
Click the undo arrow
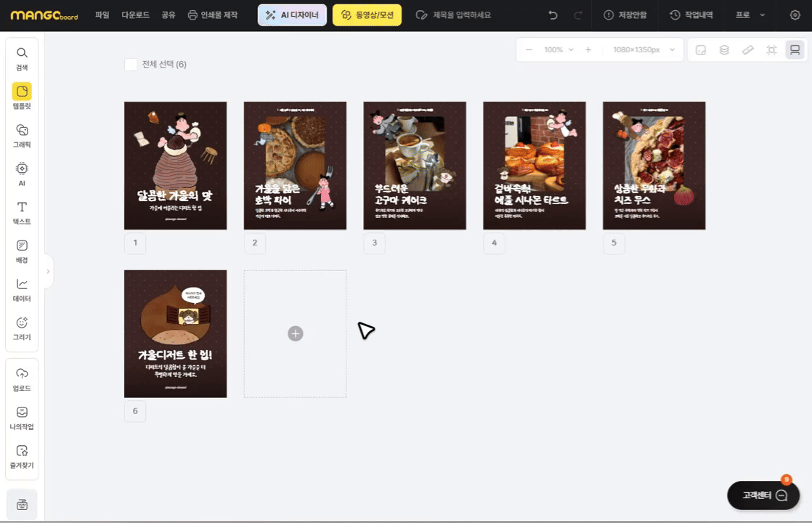(553, 15)
